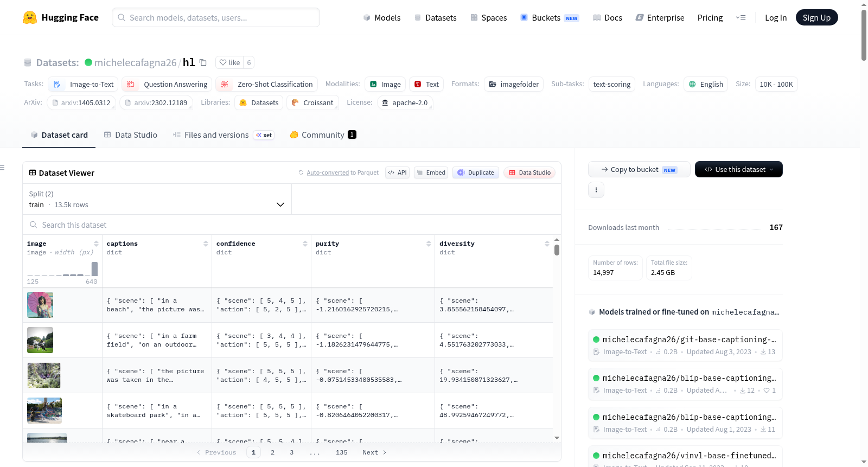This screenshot has height=467, width=868.
Task: Go to Spaces in navigation
Action: pos(489,18)
